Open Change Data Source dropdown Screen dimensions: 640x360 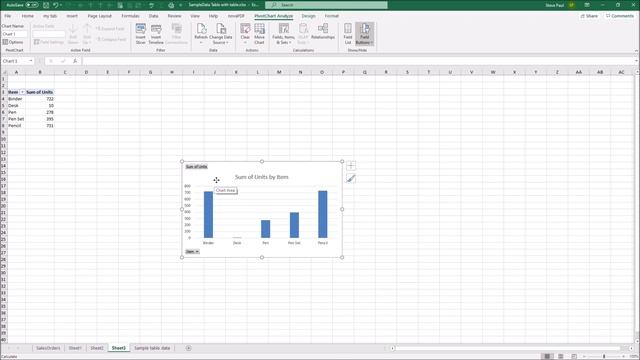click(x=220, y=34)
